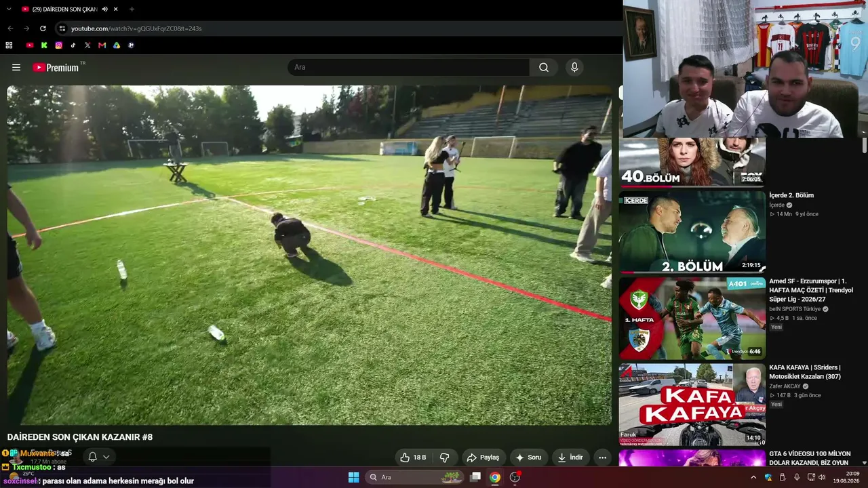The image size is (868, 488).
Task: Click the video title DAİREDEN SON ÇIKAN KAZANIR #8
Action: pos(80,437)
